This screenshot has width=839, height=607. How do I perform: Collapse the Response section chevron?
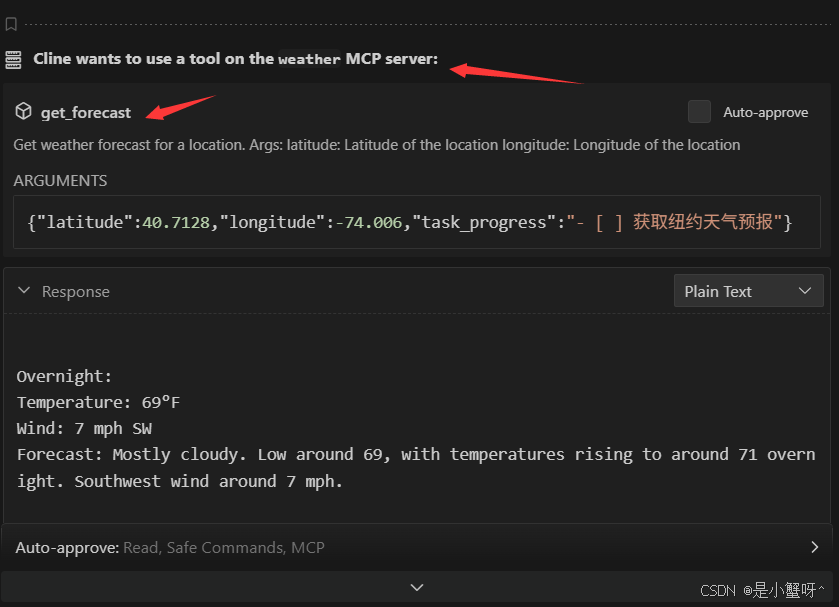(x=24, y=291)
